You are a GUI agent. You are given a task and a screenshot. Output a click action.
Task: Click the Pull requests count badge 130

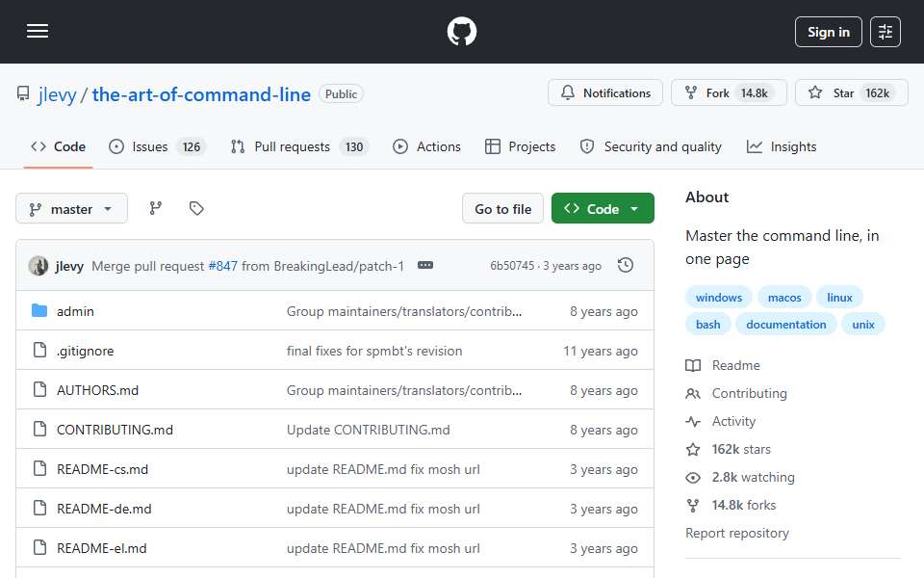pyautogui.click(x=354, y=146)
